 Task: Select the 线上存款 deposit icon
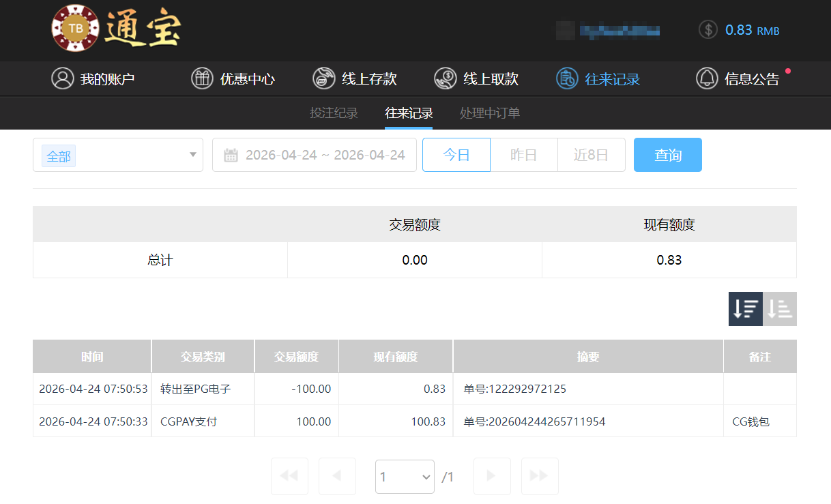click(x=323, y=78)
